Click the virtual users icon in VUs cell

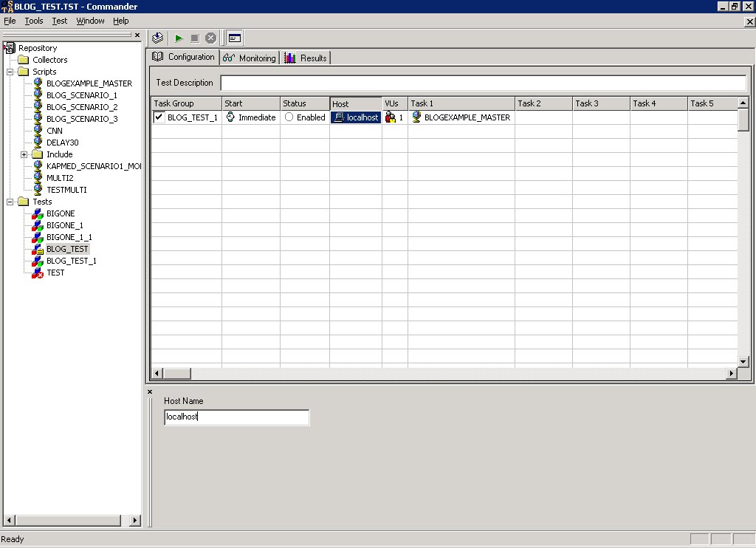tap(390, 117)
